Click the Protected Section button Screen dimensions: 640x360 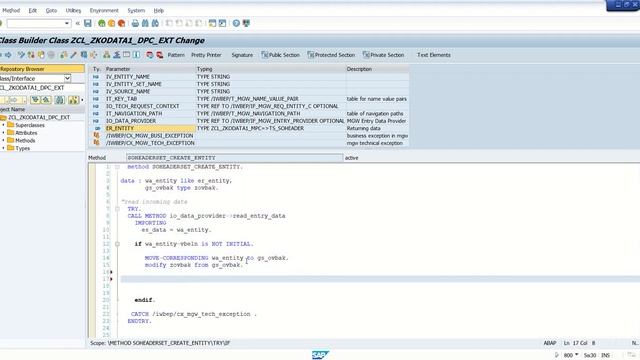pyautogui.click(x=331, y=55)
